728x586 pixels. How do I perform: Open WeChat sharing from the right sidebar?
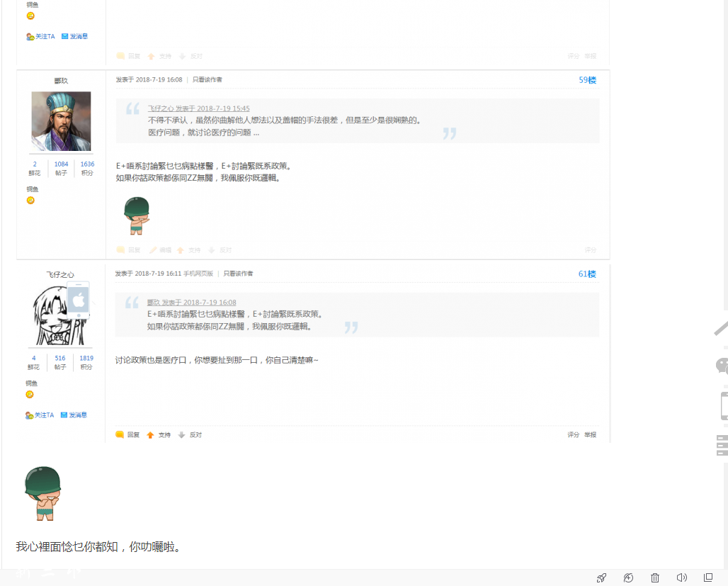(722, 366)
